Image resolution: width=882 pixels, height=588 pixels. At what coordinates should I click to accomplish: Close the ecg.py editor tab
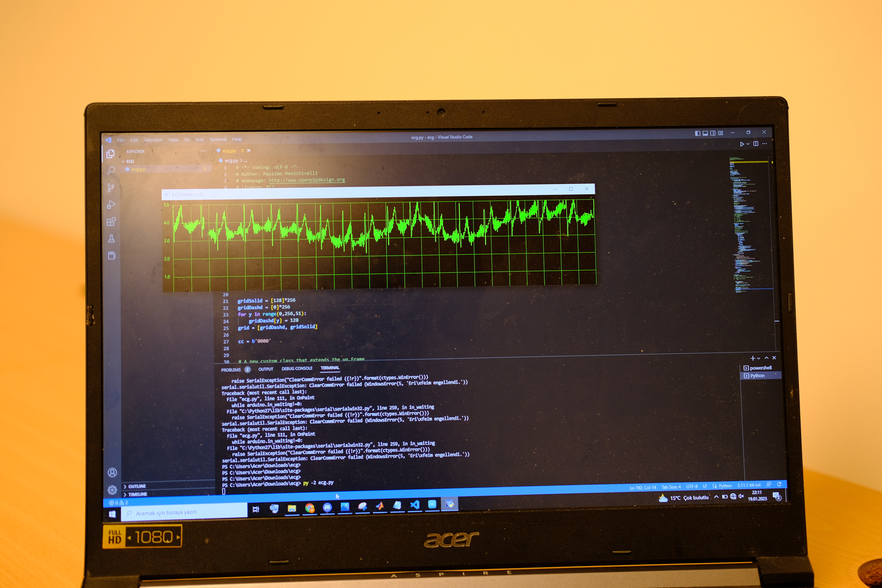click(x=249, y=150)
